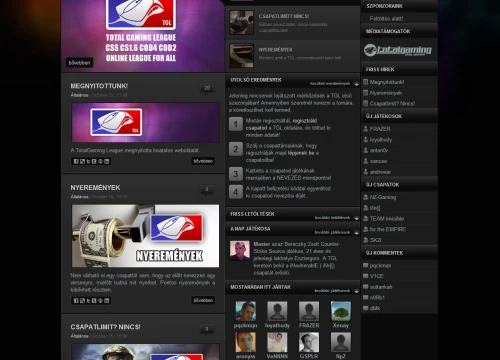Open pqckmqn avatar in recent visitors

pyautogui.click(x=246, y=311)
